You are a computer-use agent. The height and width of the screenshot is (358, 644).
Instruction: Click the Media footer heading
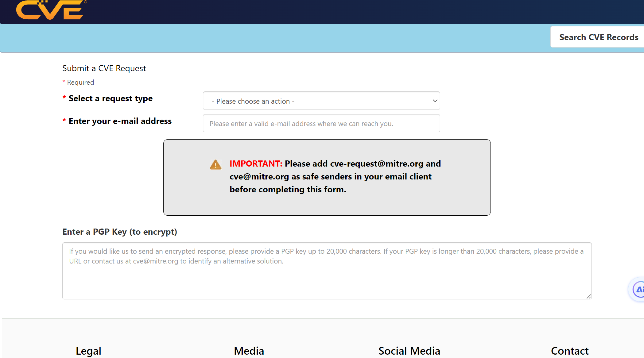pyautogui.click(x=249, y=351)
